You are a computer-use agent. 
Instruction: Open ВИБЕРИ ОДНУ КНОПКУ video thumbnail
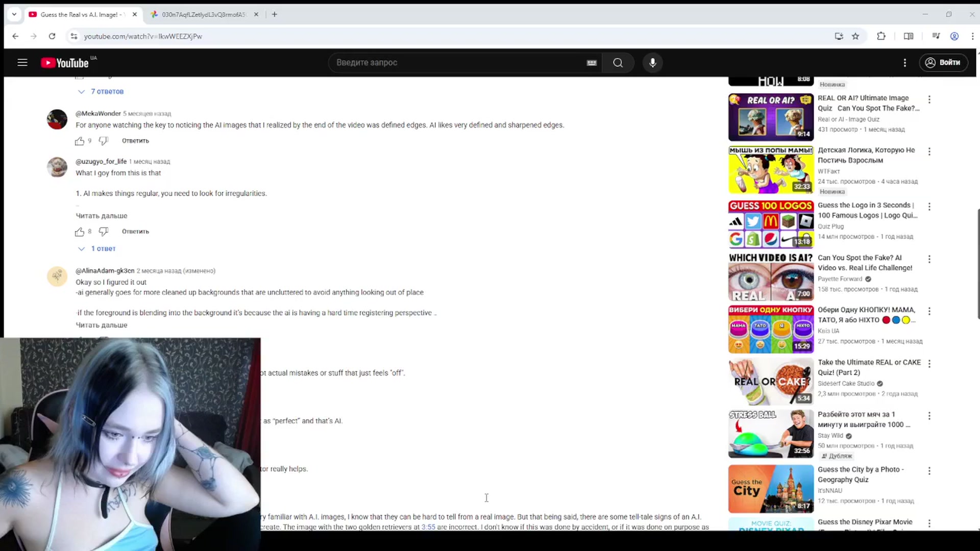(x=771, y=329)
